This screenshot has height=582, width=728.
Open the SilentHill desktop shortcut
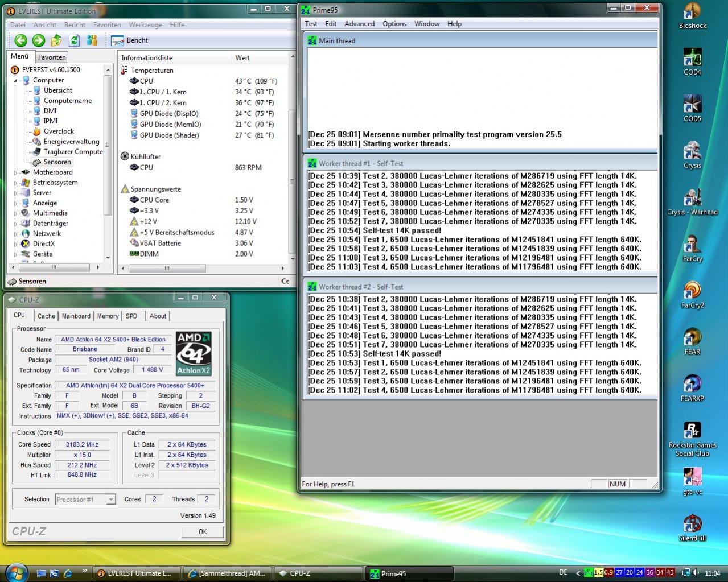(x=692, y=529)
